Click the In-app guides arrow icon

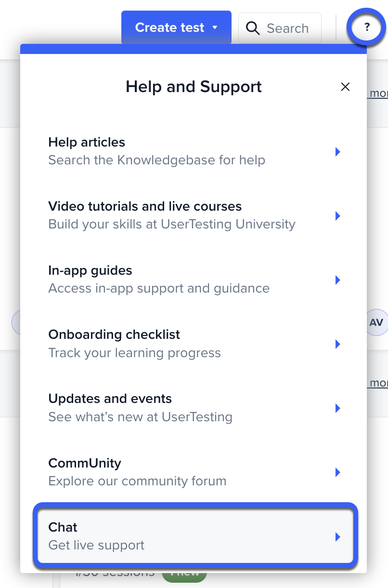tap(338, 280)
